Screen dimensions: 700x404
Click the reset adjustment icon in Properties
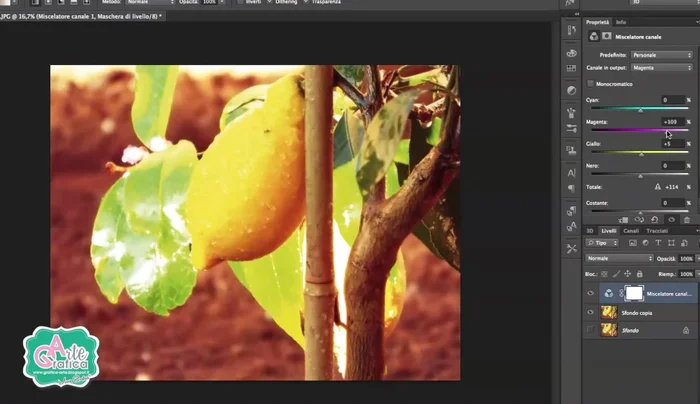click(654, 219)
